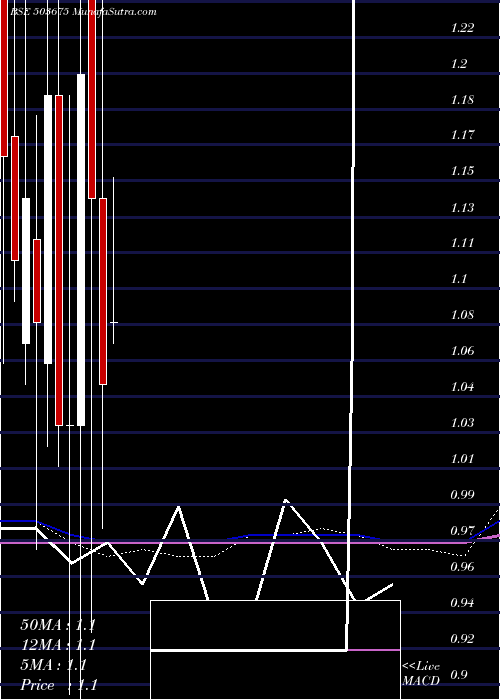The width and height of the screenshot is (500, 700).
Task: Click the 1.06 price axis label
Action: (462, 351)
